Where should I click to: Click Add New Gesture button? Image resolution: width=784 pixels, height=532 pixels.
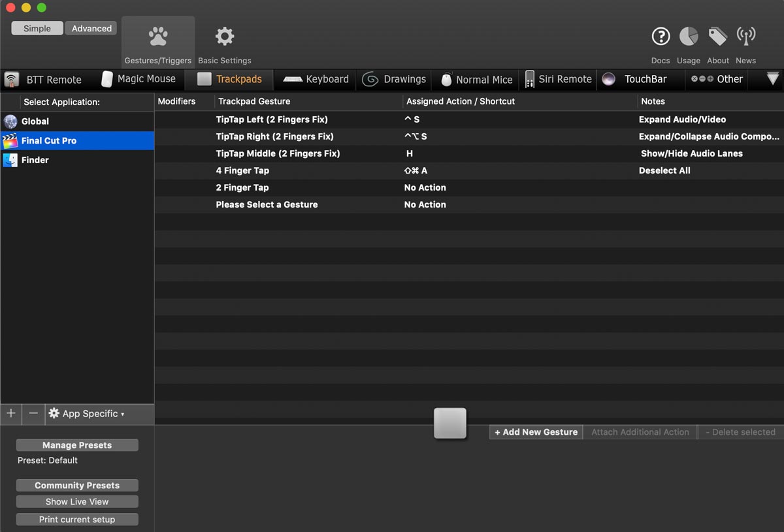pos(536,432)
